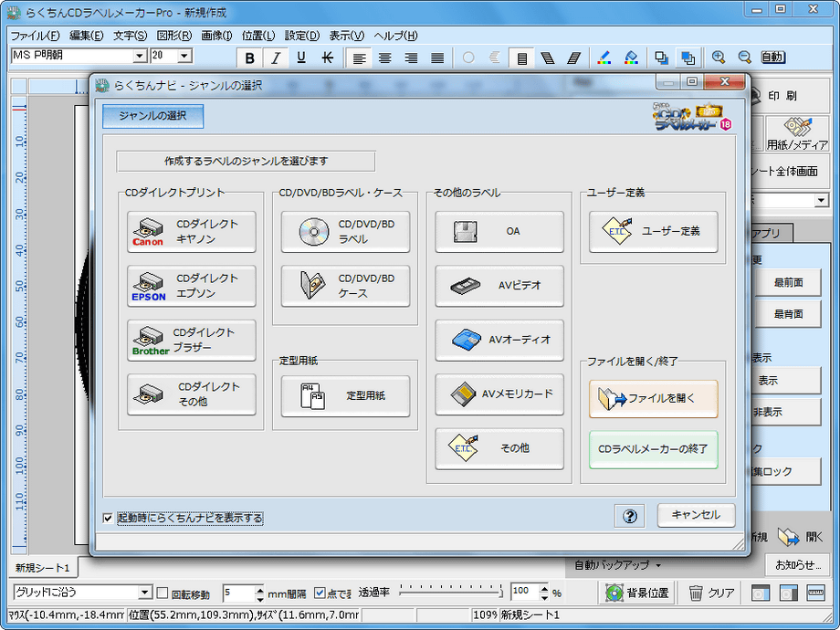Click お知らせ button in main window
Screen dimensions: 840x630
798,565
